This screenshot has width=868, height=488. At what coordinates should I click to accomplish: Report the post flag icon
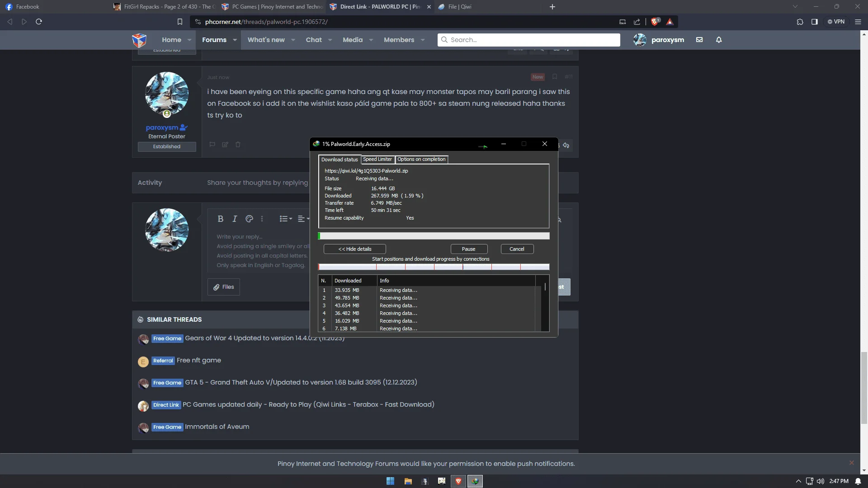(212, 145)
